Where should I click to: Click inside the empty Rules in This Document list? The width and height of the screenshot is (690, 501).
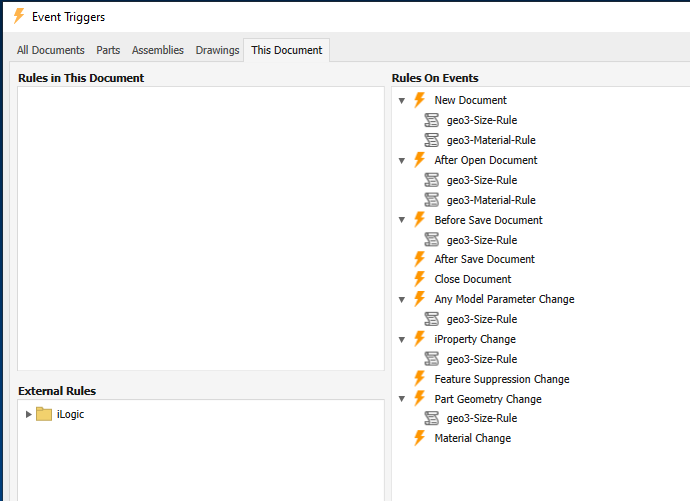200,230
